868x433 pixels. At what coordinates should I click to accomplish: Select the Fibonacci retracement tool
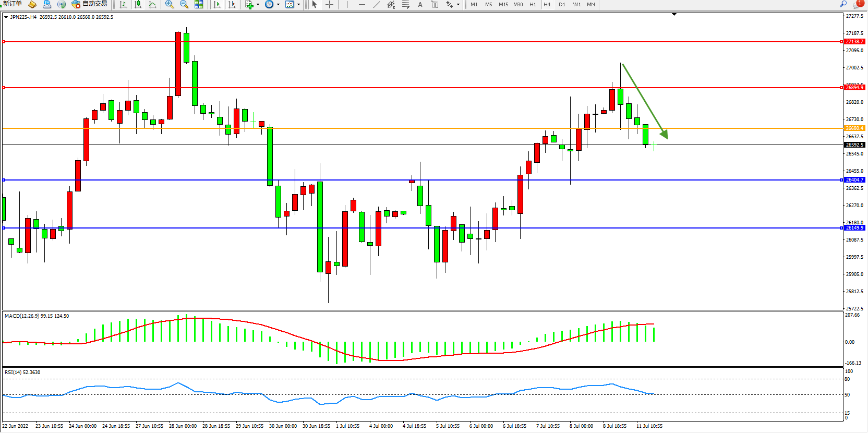click(405, 4)
